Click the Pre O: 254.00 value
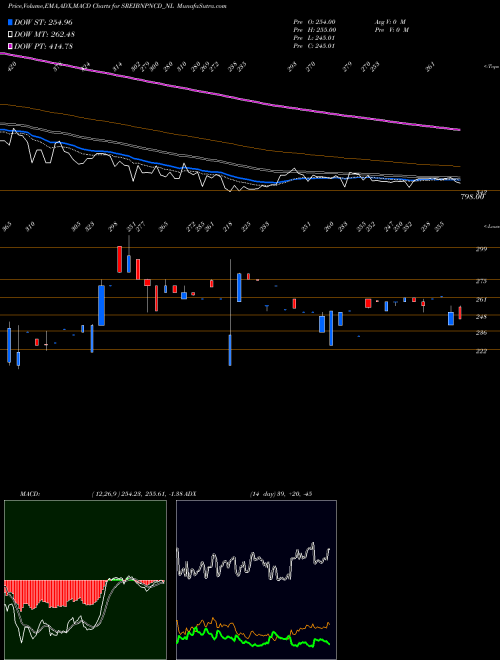Viewport: 500px width, 660px height. 314,21
